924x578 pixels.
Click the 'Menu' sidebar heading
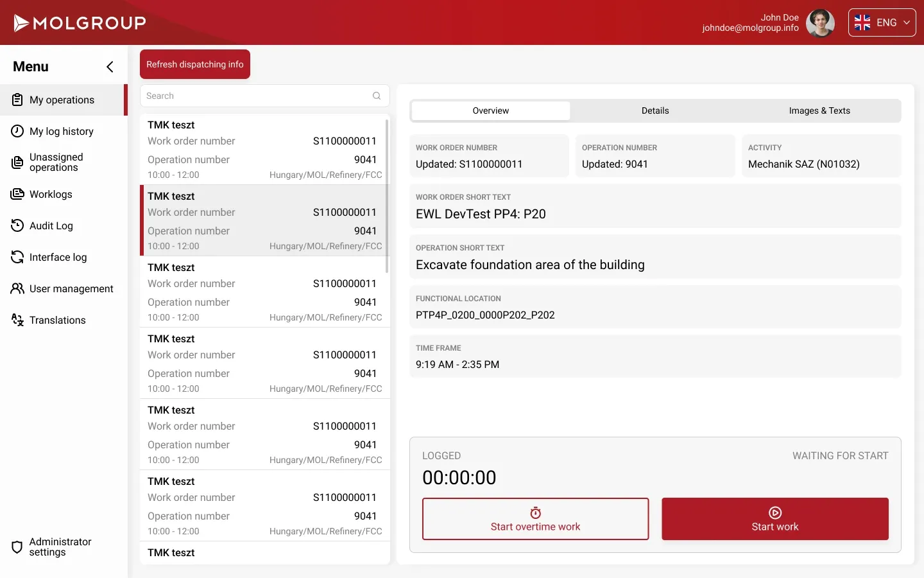(31, 67)
